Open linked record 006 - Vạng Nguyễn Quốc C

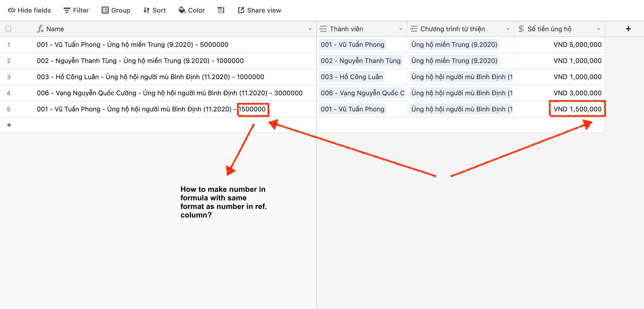click(x=362, y=93)
